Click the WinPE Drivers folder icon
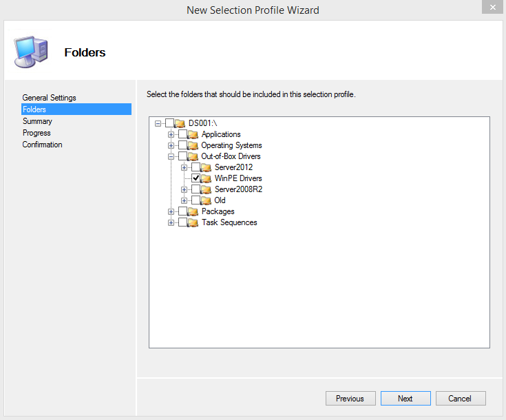506x420 pixels. 207,178
